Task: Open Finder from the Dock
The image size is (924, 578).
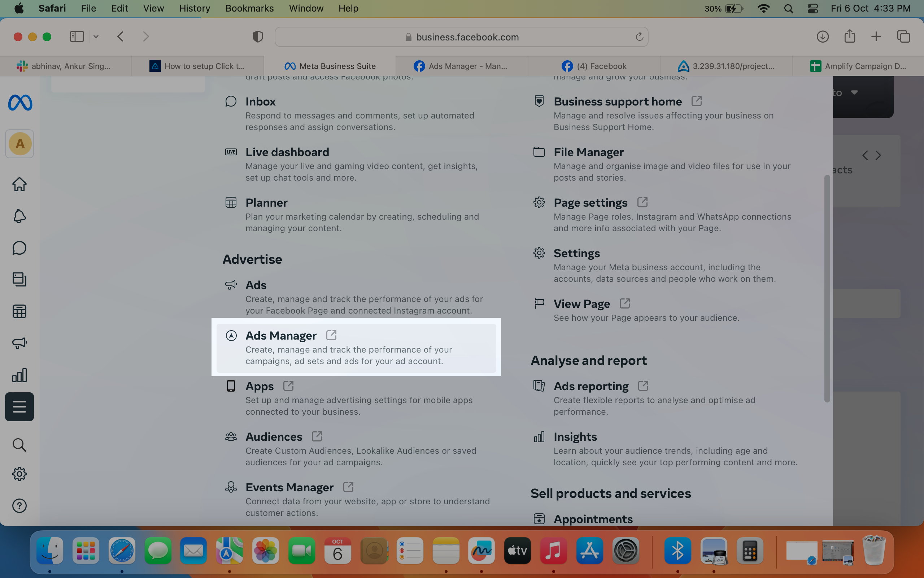Action: tap(50, 551)
